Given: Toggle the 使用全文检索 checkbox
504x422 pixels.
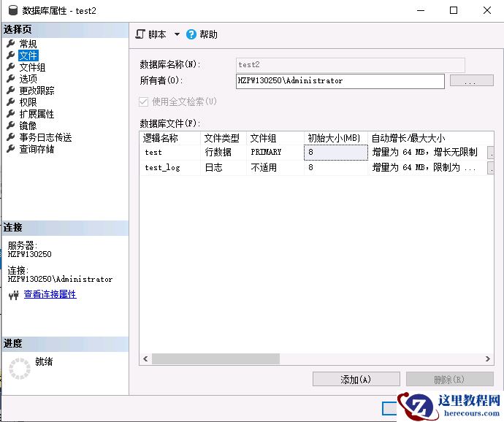Looking at the screenshot, I should (x=143, y=102).
